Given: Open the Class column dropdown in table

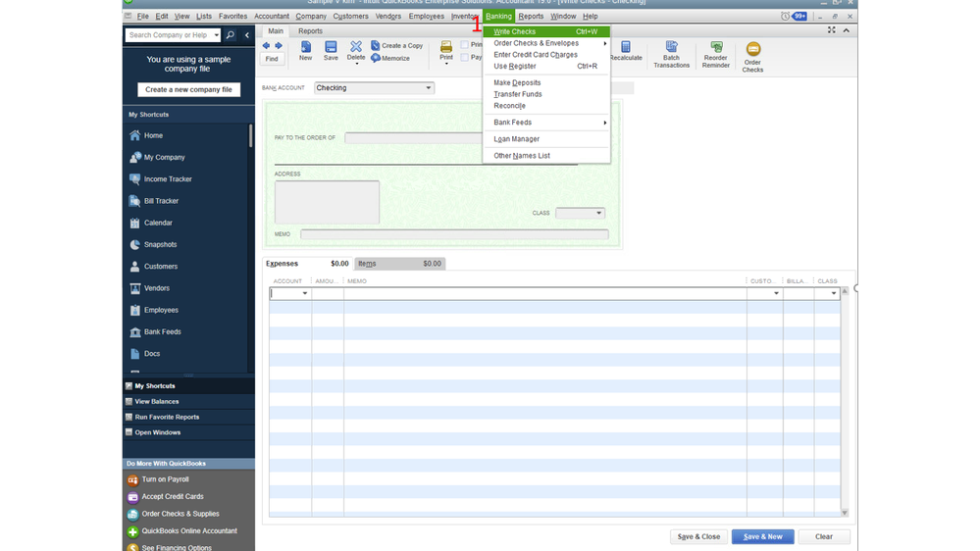Looking at the screenshot, I should pyautogui.click(x=834, y=293).
